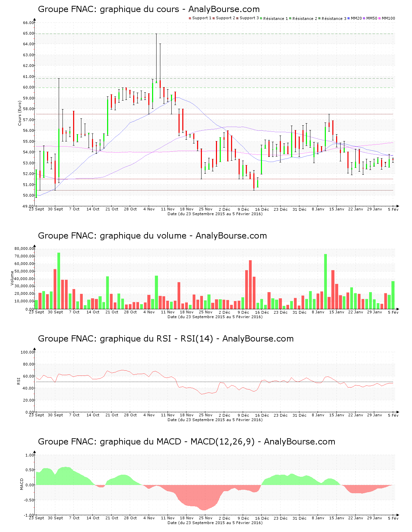Click '21 Oct' on MACD chart date axis
412x532 pixels.
[x=112, y=518]
